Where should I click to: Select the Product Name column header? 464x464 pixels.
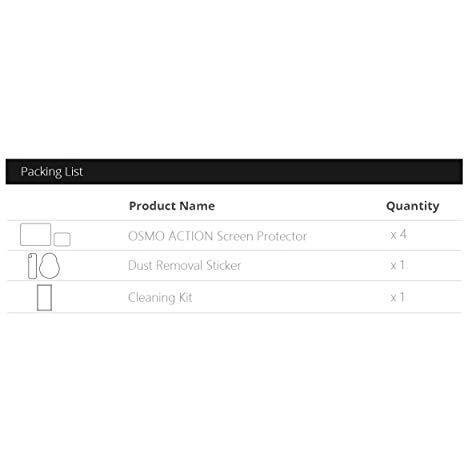coord(172,206)
